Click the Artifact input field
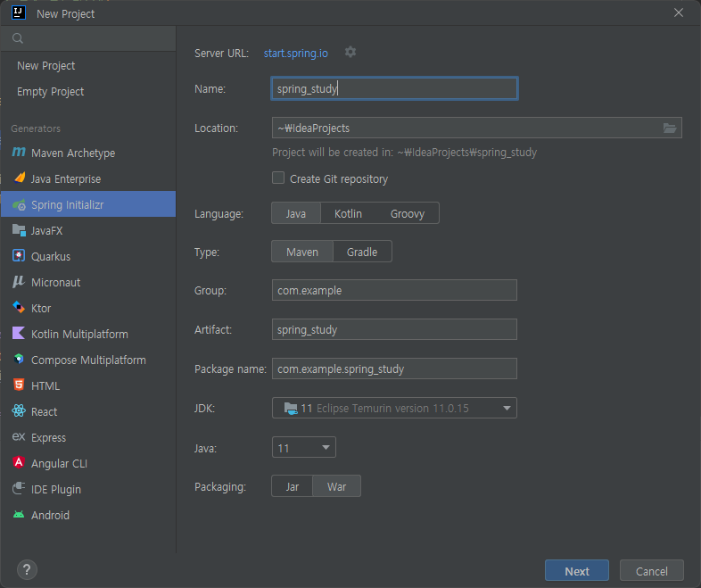Image resolution: width=701 pixels, height=588 pixels. coord(394,329)
